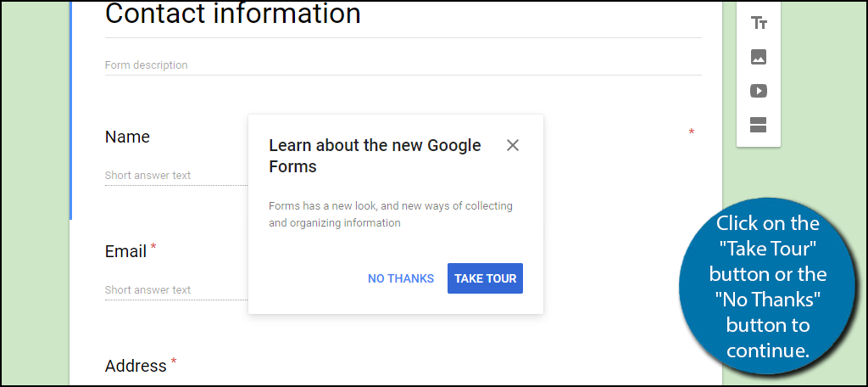Click Short answer text under Name

148,176
